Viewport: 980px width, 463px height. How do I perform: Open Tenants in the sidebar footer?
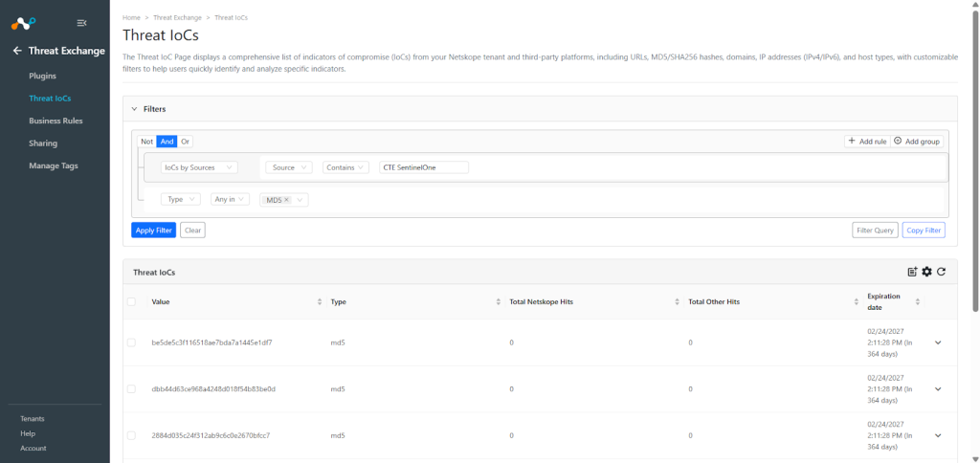coord(33,419)
